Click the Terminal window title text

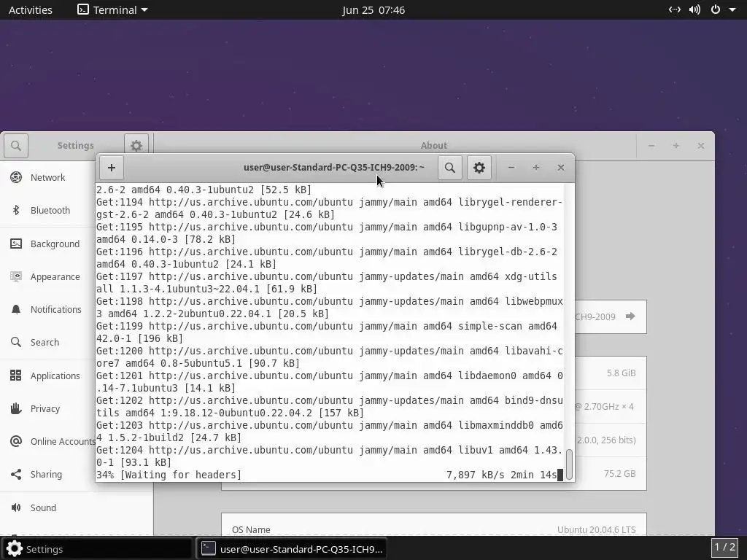pos(334,167)
